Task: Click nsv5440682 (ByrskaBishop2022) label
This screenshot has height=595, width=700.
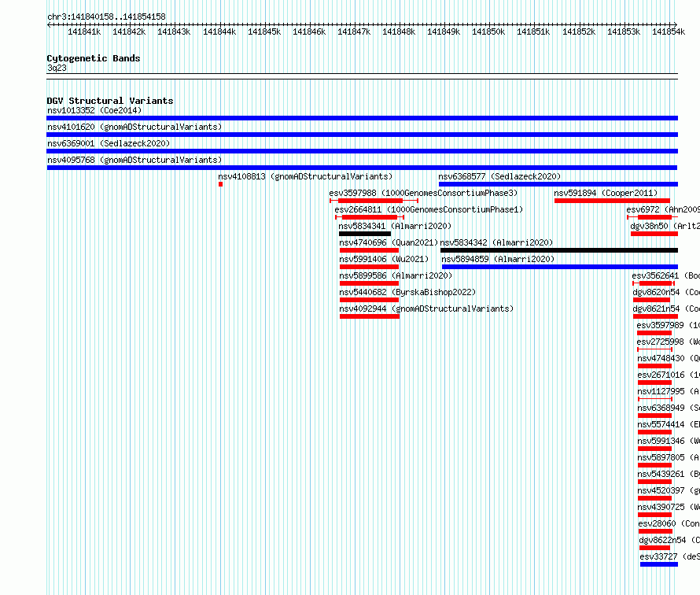Action: (x=407, y=292)
